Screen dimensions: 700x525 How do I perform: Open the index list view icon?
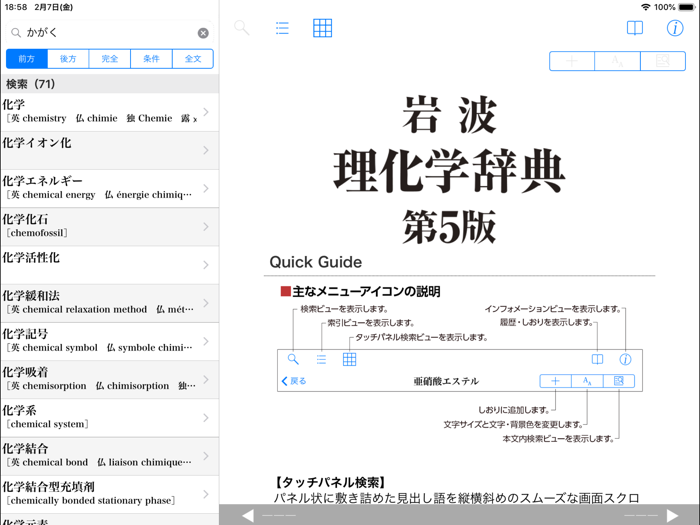point(282,28)
